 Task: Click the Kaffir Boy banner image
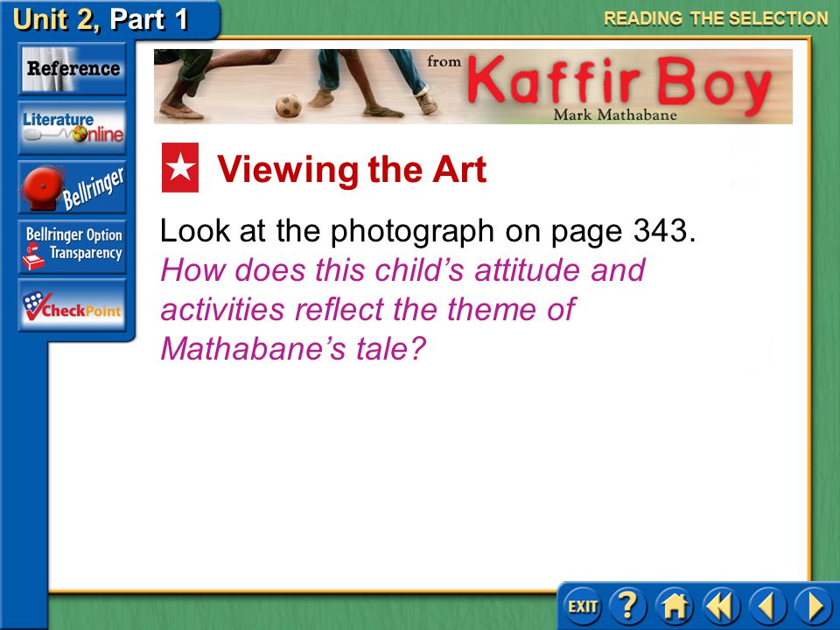(x=473, y=87)
